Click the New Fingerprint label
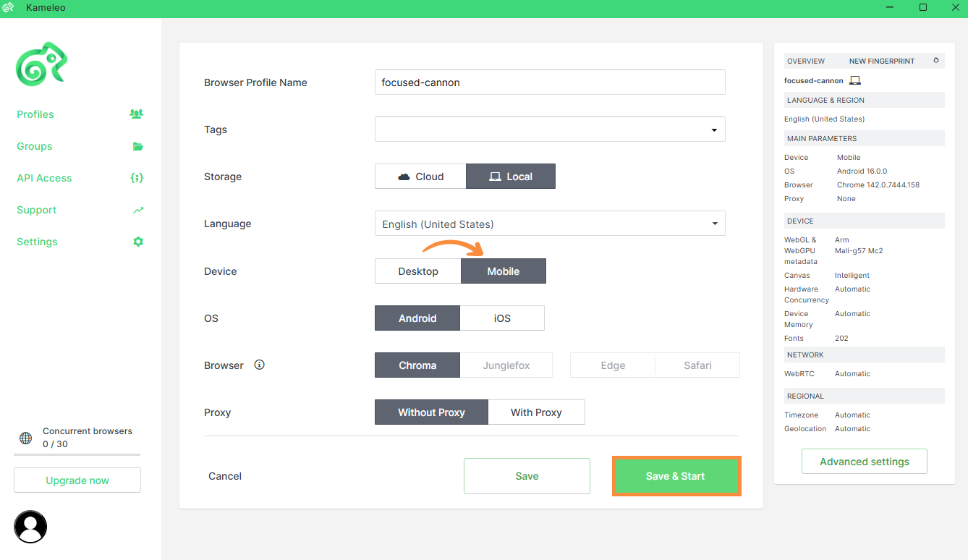Screen dimensions: 968x560 (x=882, y=61)
